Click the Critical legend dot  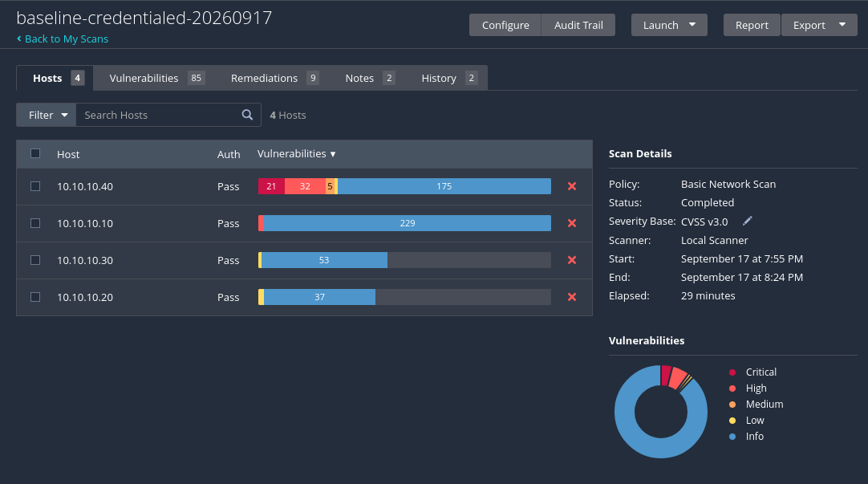click(x=732, y=372)
